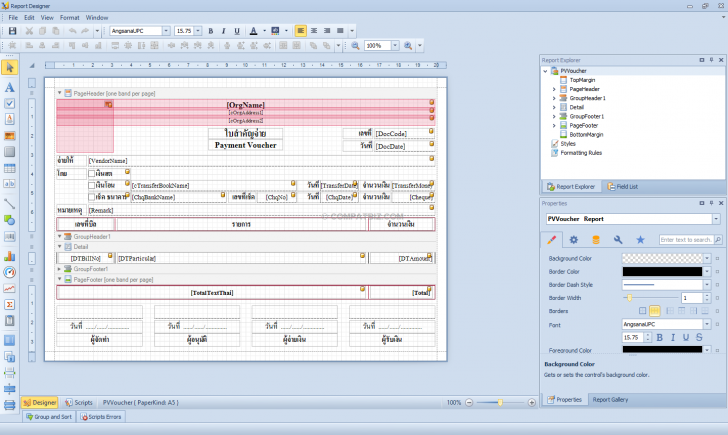Open the Format menu
Screen dimensions: 728x435
pos(69,17)
